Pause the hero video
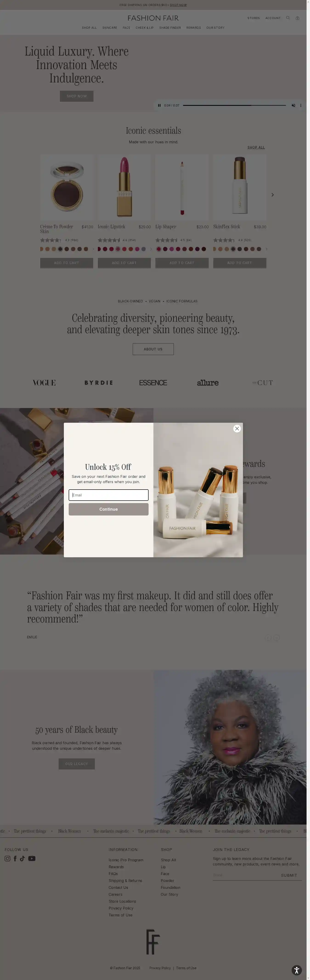 (159, 105)
